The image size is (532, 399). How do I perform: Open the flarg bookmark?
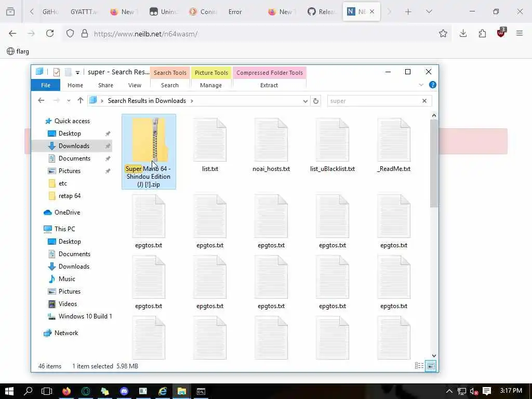(x=18, y=51)
